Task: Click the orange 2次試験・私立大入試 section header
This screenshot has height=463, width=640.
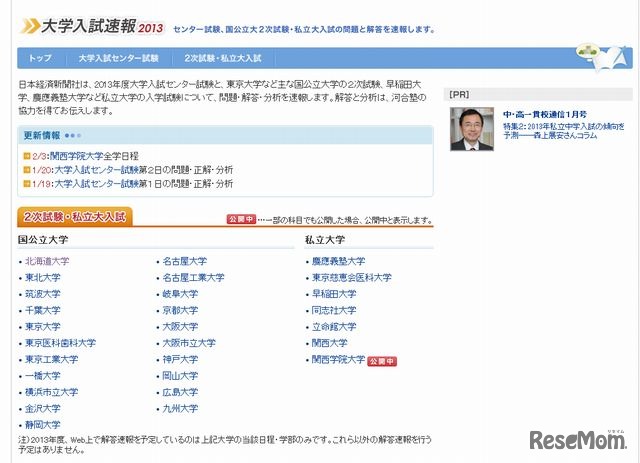Action: point(75,217)
